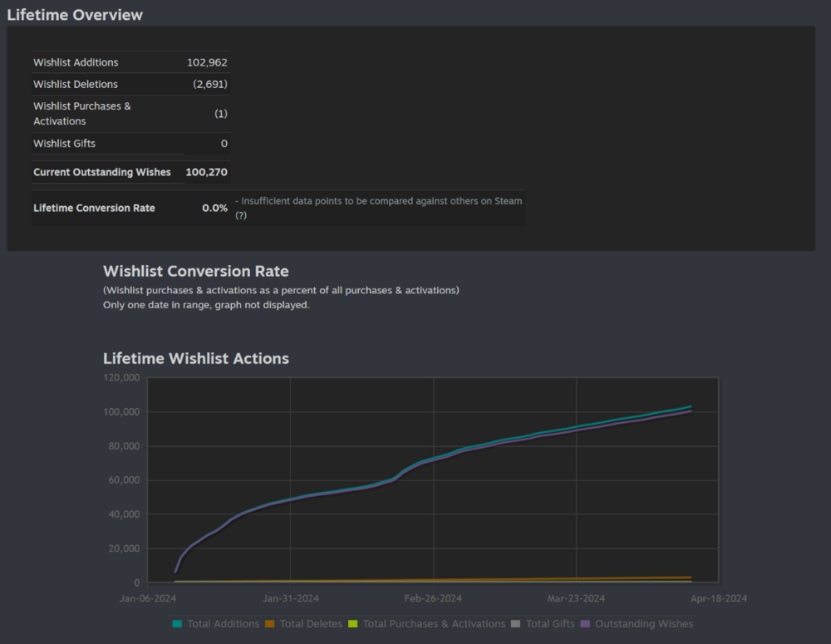Click the Wishlist Purchases & Activations row label
831x644 pixels.
point(82,114)
